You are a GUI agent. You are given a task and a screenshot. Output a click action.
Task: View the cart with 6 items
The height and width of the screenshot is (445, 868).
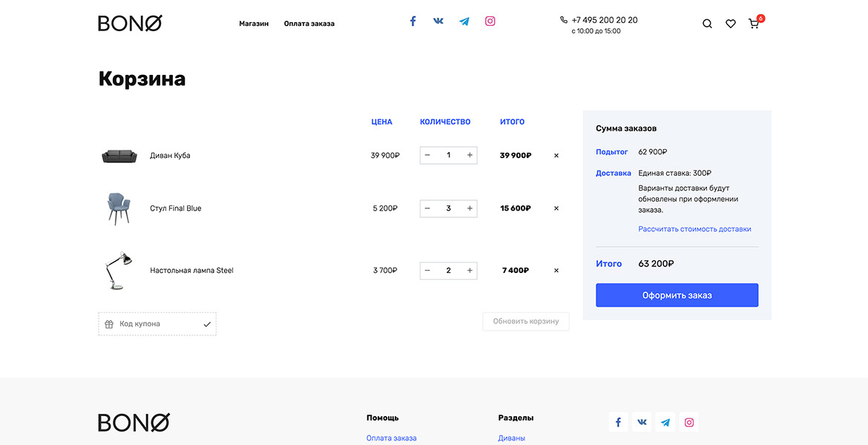pos(753,24)
